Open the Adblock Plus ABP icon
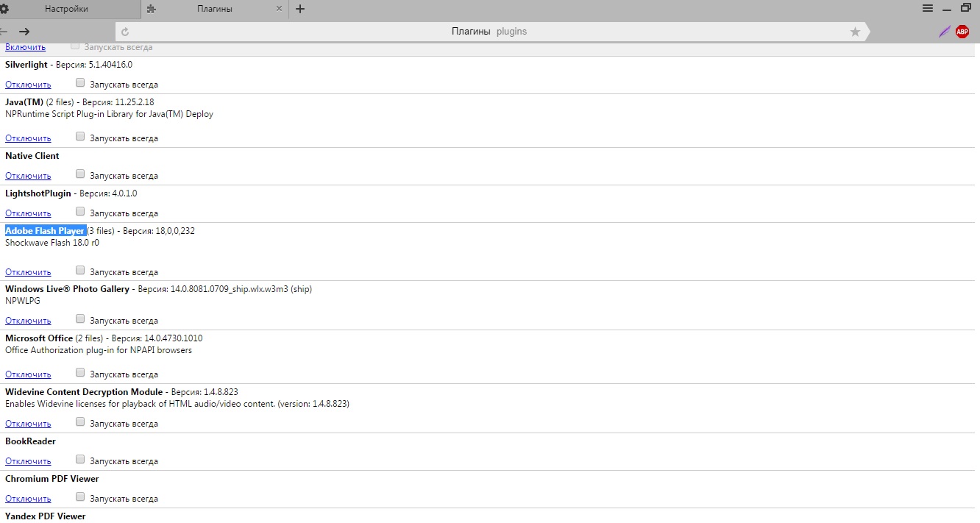The image size is (980, 523). pos(962,32)
